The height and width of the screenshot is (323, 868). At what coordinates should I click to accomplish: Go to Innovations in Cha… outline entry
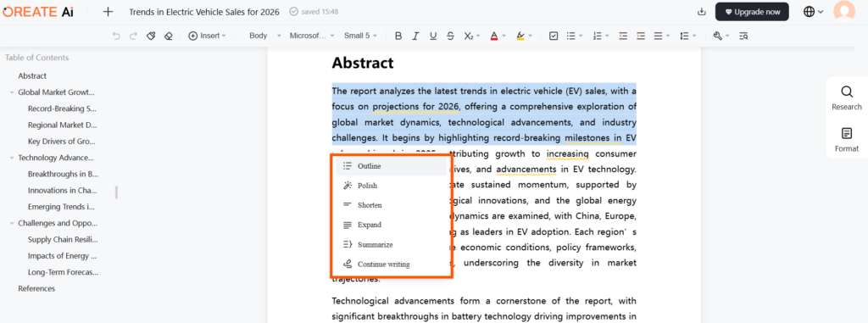click(x=63, y=191)
